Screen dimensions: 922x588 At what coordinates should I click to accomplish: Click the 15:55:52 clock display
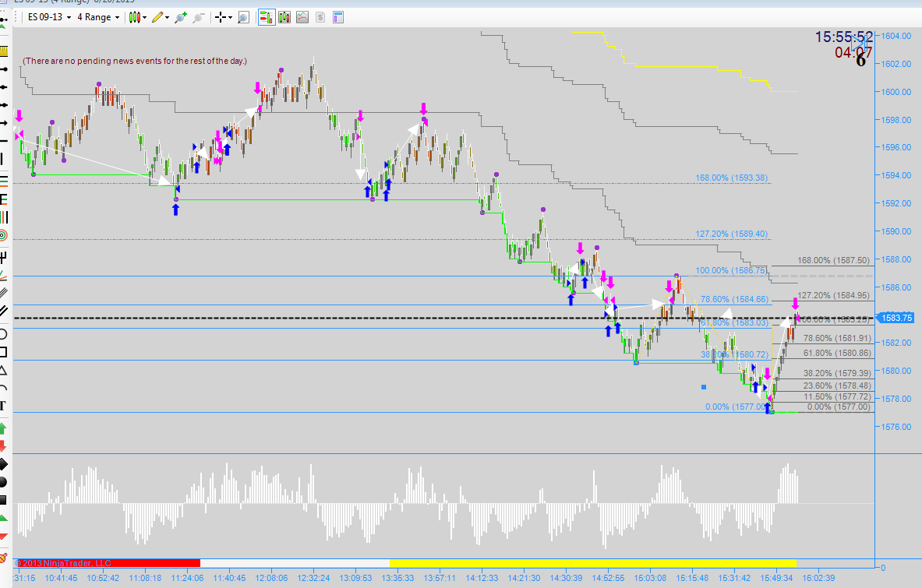coord(844,37)
